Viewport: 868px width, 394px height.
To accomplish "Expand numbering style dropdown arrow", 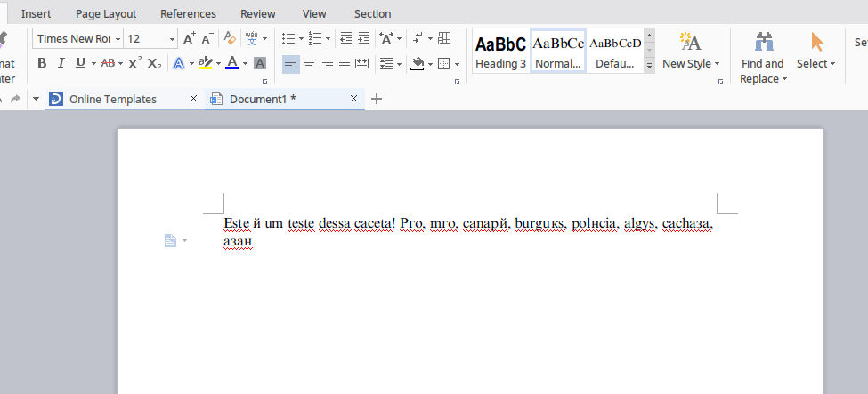I will click(x=328, y=39).
